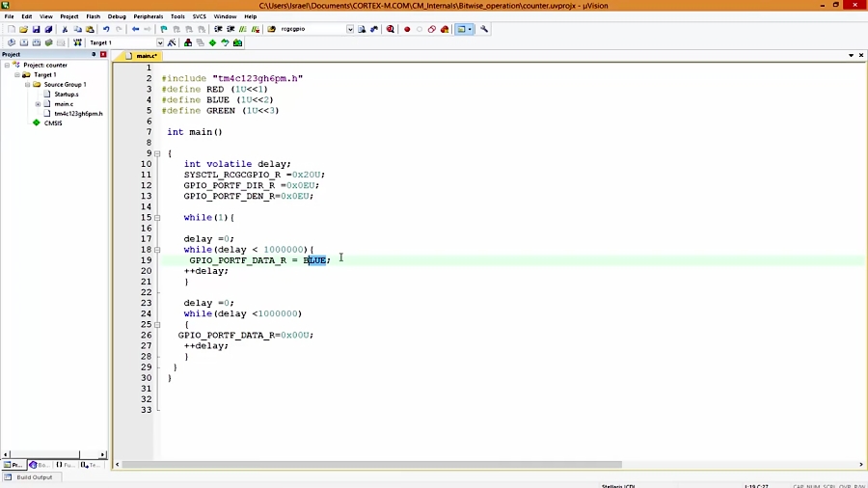
Task: Click the Navigate Backward blue arrow
Action: pyautogui.click(x=135, y=30)
